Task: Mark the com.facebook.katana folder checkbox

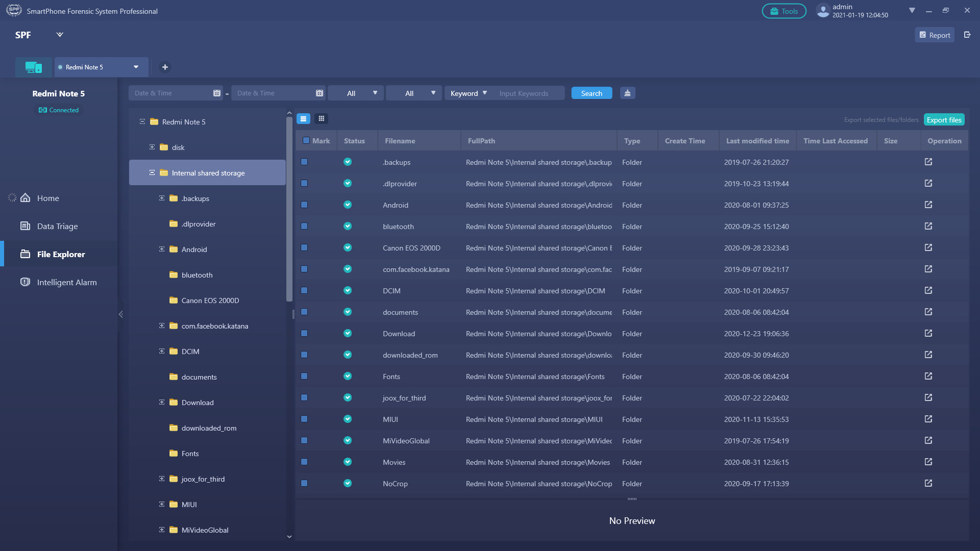Action: (x=304, y=269)
